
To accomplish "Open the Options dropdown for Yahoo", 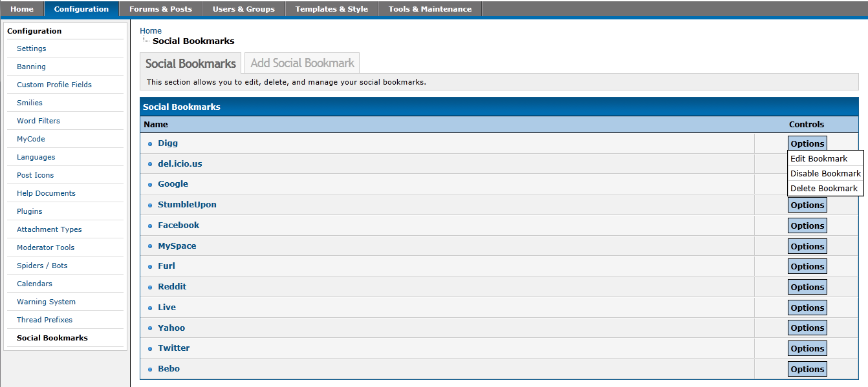I will [807, 328].
